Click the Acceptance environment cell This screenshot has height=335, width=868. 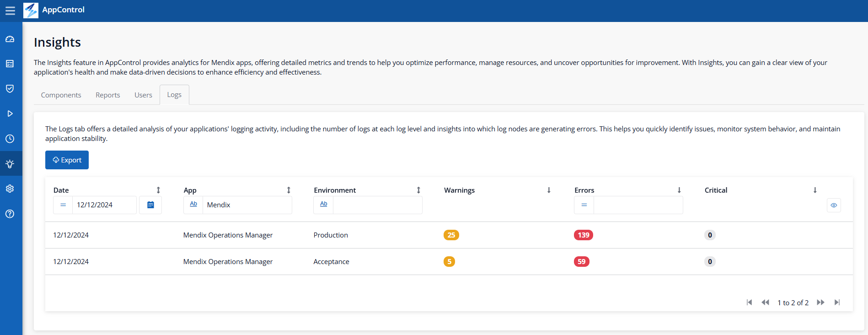pos(331,262)
